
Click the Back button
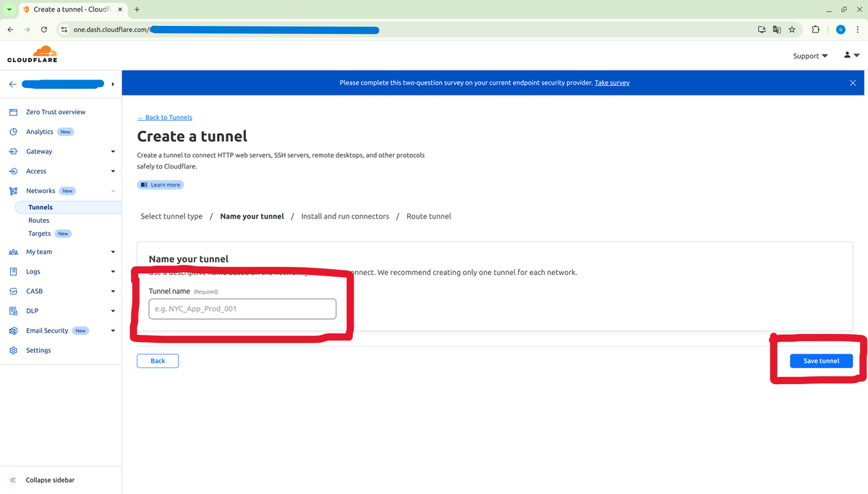tap(158, 361)
